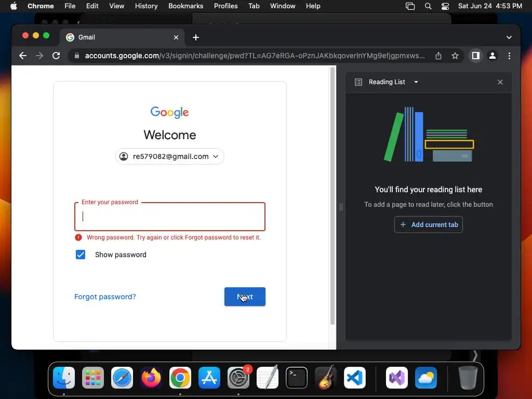
Task: Open the Reading List panel dropdown arrow
Action: 416,82
